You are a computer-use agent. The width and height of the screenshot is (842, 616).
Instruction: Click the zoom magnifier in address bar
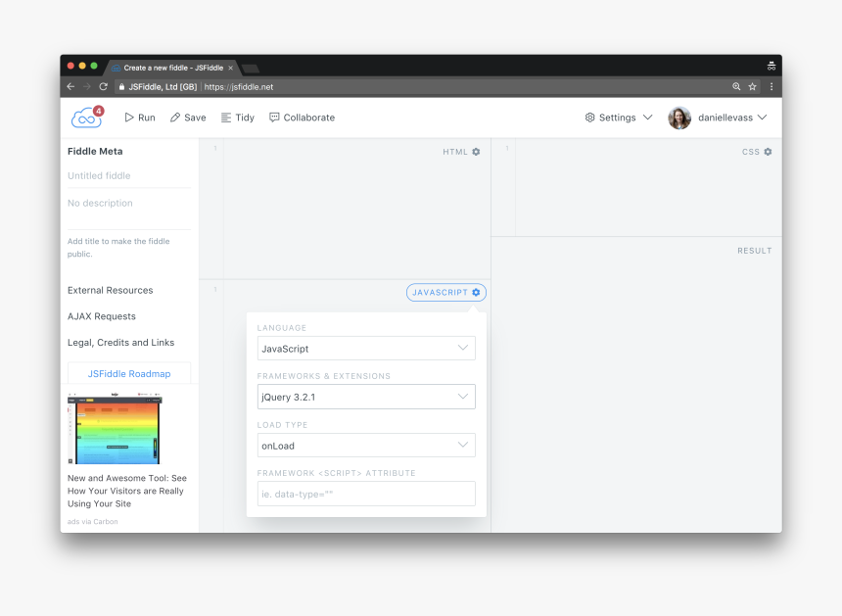coord(736,86)
